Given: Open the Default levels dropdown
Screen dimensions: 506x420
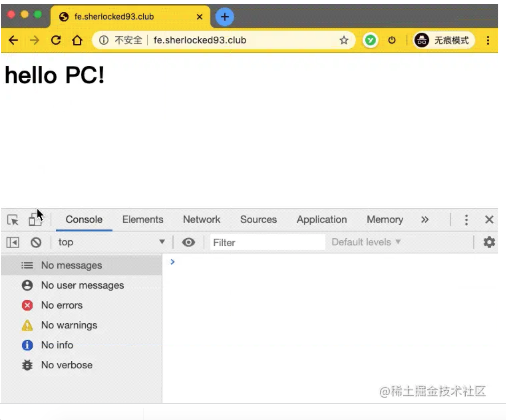Looking at the screenshot, I should pyautogui.click(x=366, y=242).
